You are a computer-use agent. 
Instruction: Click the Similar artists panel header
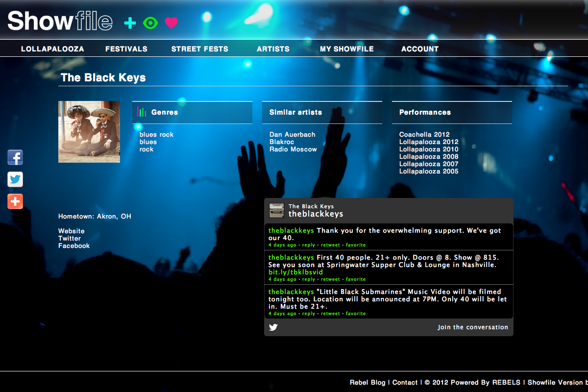click(x=322, y=112)
